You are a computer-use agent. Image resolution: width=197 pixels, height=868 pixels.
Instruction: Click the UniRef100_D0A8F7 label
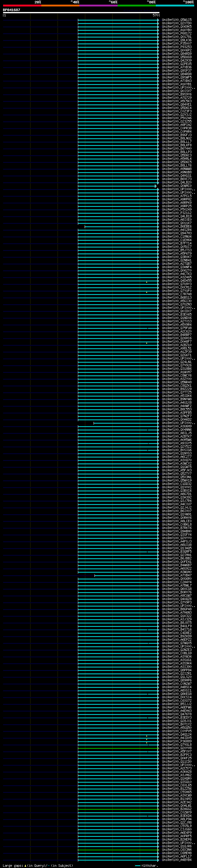pyautogui.click(x=176, y=342)
